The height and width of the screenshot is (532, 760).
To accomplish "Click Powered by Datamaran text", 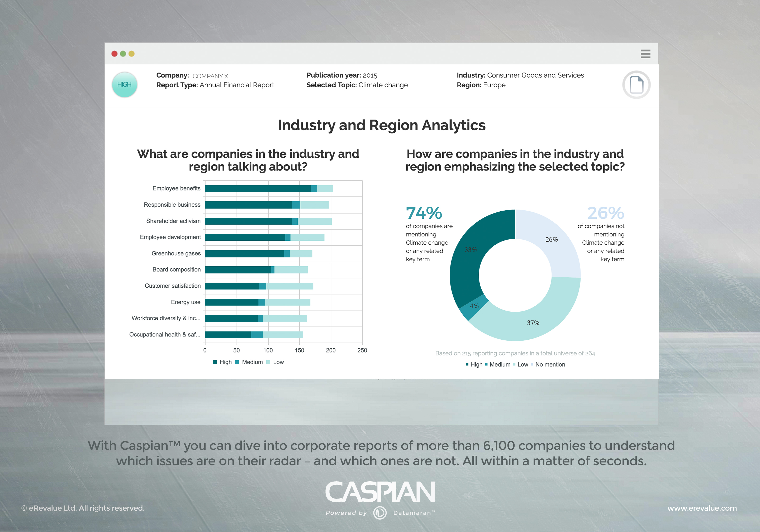I will pyautogui.click(x=380, y=513).
